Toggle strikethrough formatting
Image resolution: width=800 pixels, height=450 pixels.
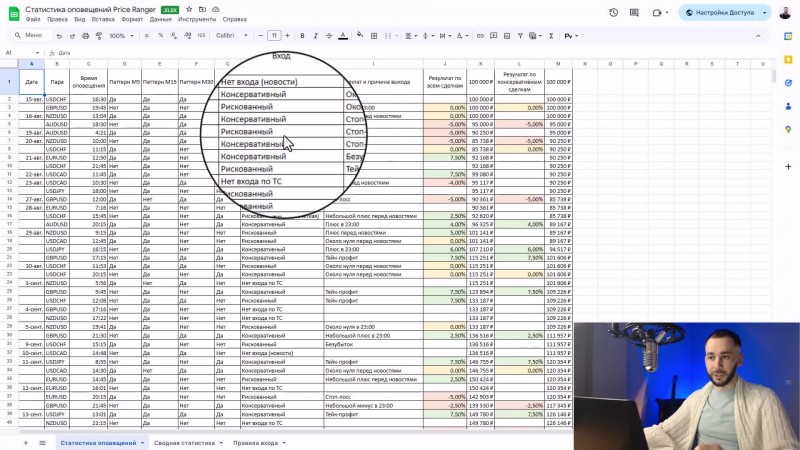point(329,36)
